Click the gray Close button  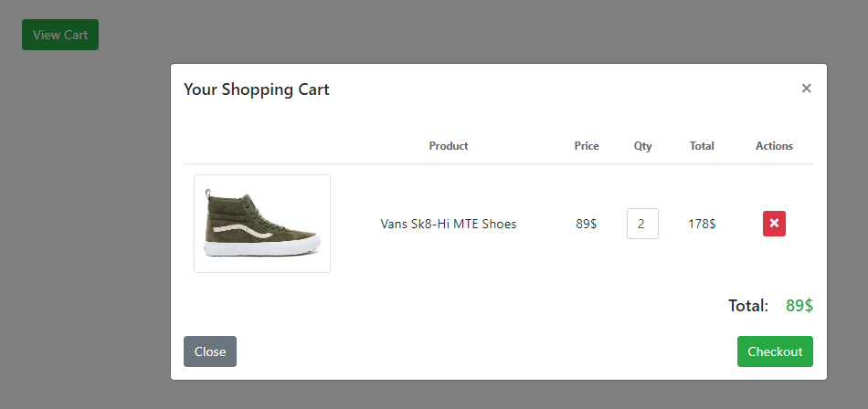[210, 351]
